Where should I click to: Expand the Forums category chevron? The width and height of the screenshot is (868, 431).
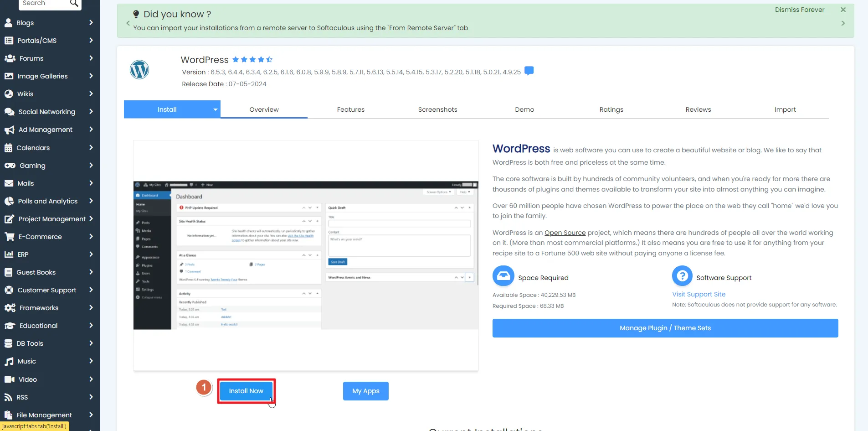click(x=91, y=58)
